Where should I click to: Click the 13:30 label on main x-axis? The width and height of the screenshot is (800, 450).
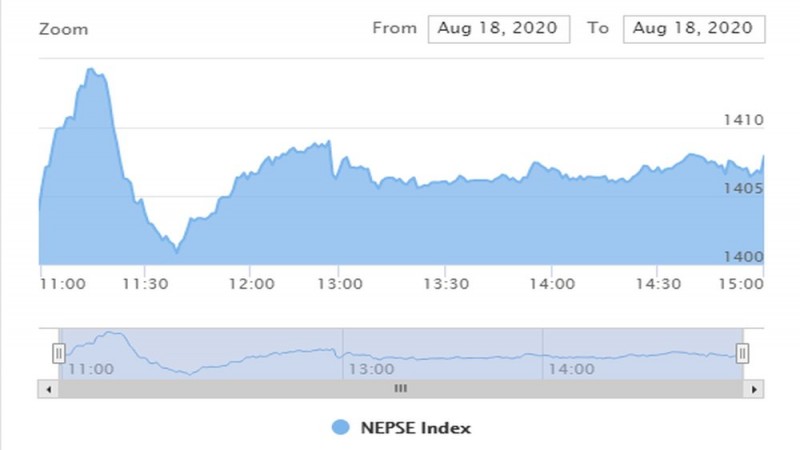(445, 284)
